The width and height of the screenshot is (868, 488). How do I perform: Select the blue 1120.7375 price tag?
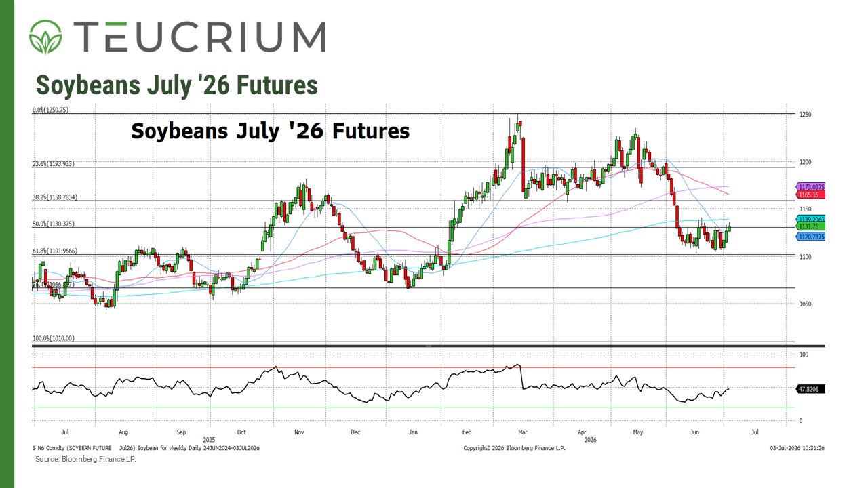[810, 237]
